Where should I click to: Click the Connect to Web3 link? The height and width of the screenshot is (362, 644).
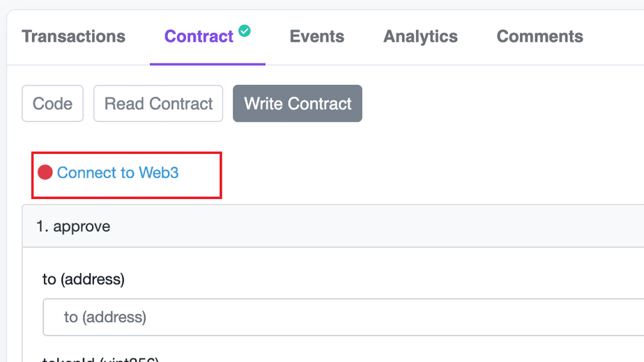click(x=118, y=173)
